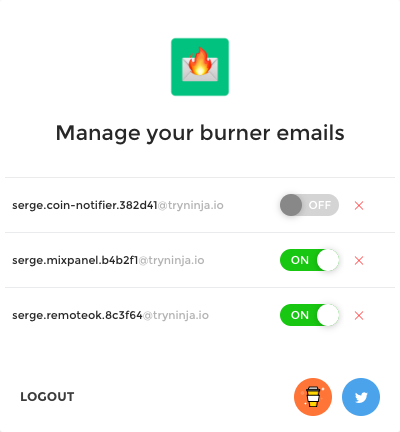Image resolution: width=400 pixels, height=432 pixels.
Task: Select the serge.mixpanel.b4b2f1 address text
Action: pyautogui.click(x=75, y=260)
